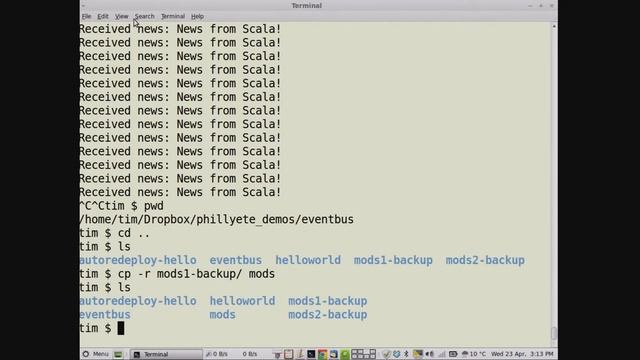Click the 'cp -r mods1-backup/ mods' command

[196, 274]
